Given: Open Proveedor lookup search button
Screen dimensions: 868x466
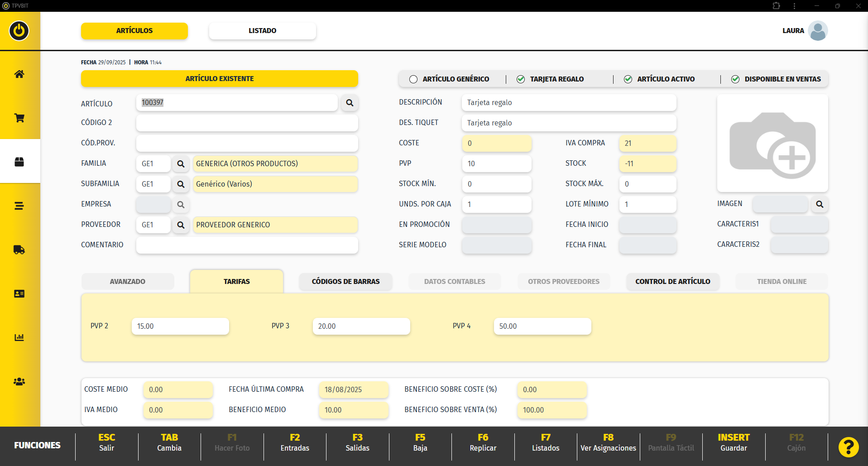Looking at the screenshot, I should (181, 225).
